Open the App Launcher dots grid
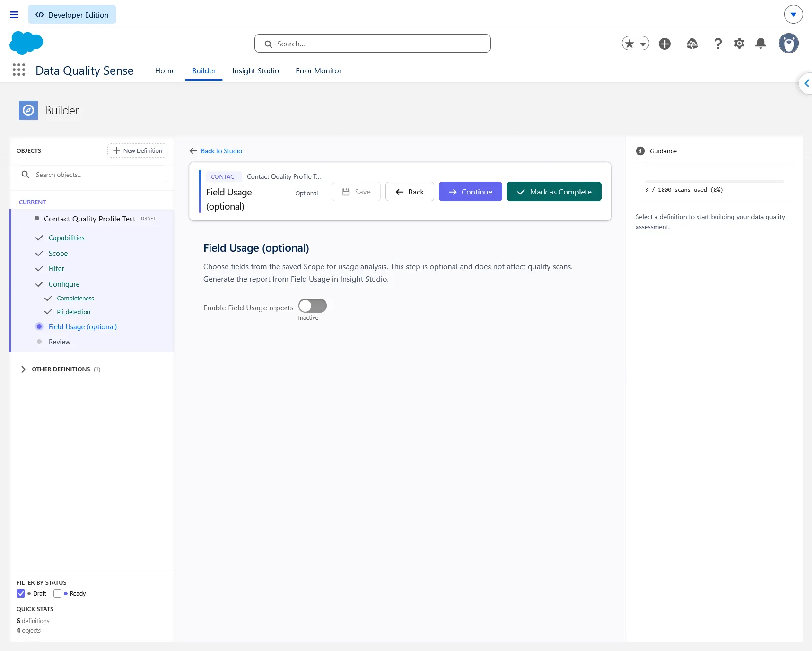The height and width of the screenshot is (651, 812). 19,70
